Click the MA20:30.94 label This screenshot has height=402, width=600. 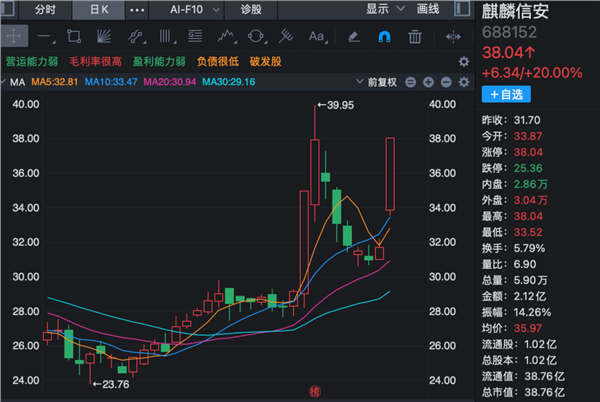(170, 82)
